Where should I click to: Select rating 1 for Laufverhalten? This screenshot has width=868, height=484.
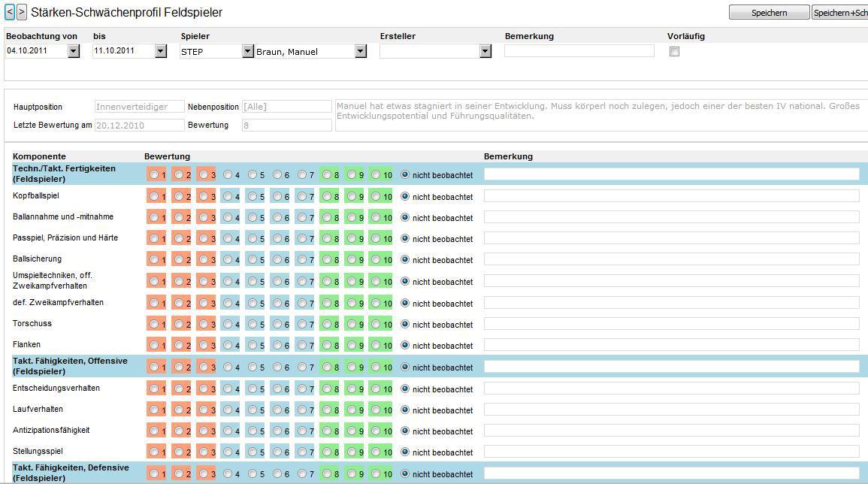point(153,410)
